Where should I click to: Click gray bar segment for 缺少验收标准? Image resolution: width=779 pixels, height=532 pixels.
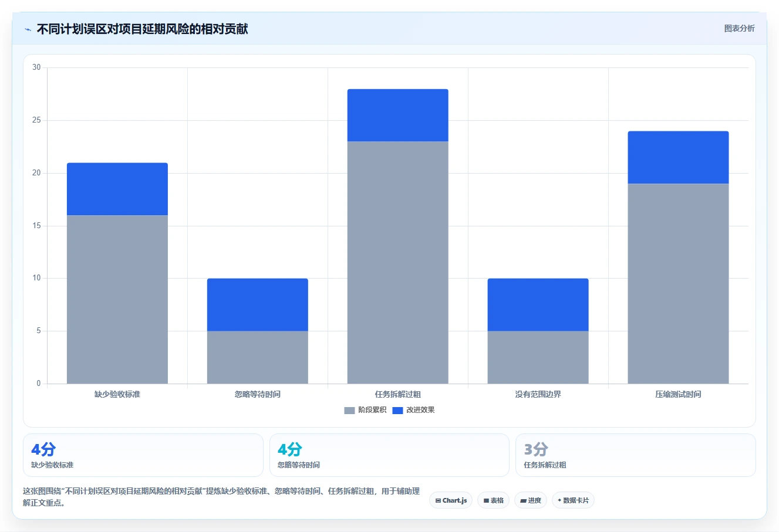(117, 300)
